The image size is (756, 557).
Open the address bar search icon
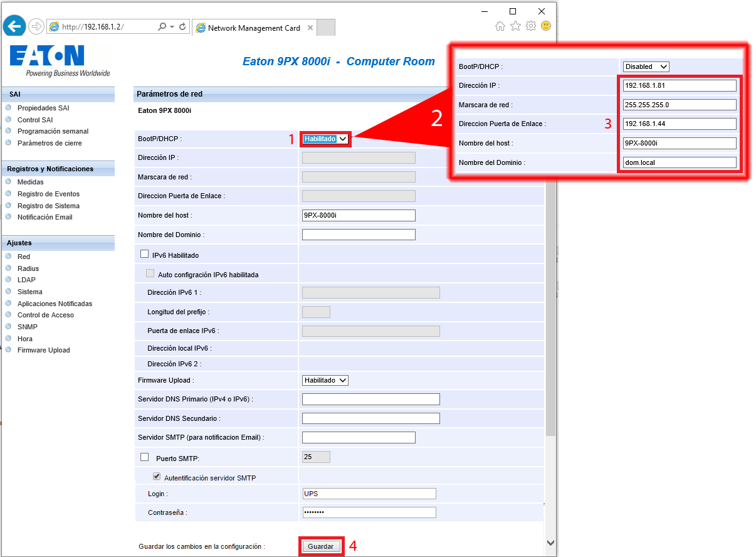tap(162, 27)
